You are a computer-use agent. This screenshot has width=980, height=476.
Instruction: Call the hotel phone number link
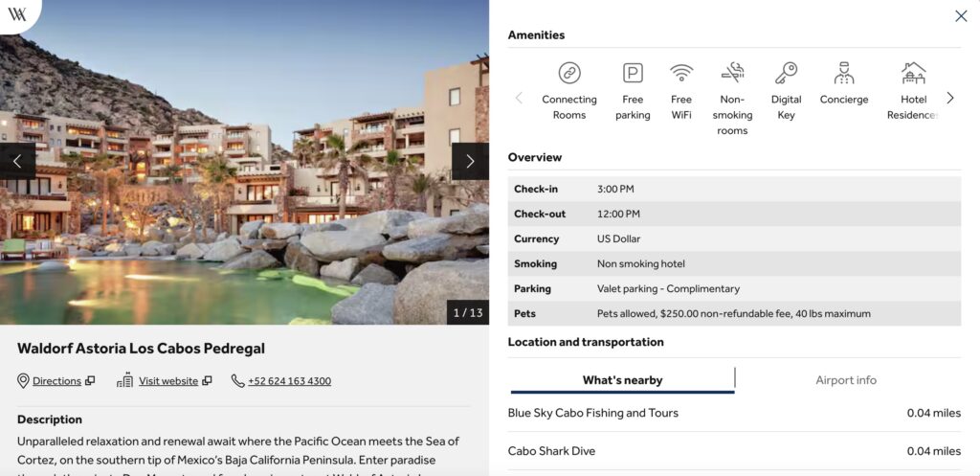(x=289, y=381)
